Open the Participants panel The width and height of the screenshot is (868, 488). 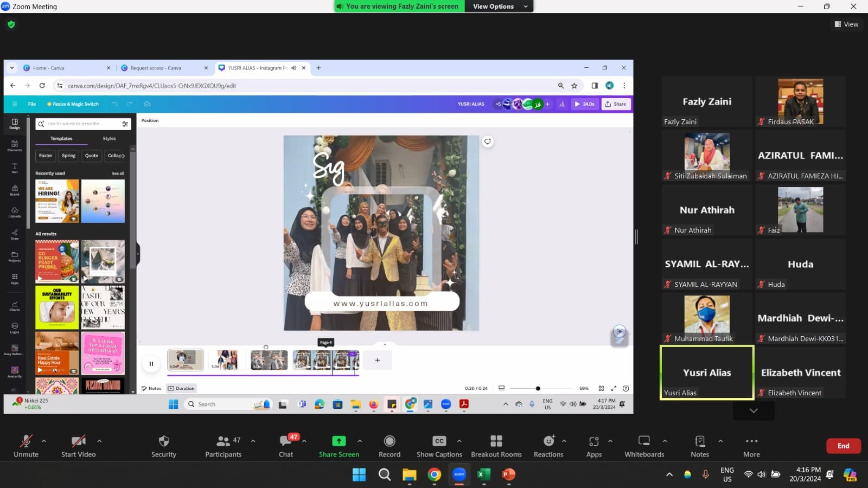pos(223,441)
